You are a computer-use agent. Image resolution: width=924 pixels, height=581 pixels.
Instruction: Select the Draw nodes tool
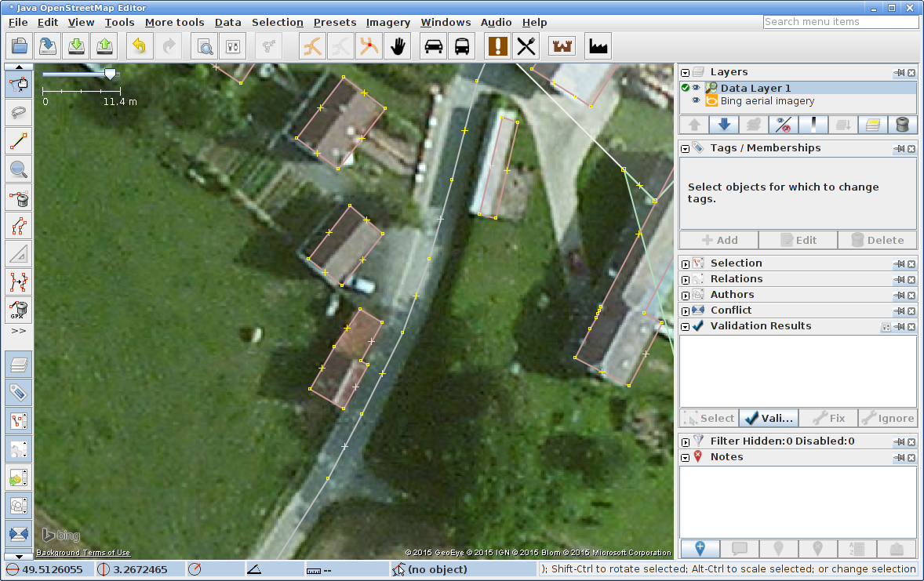[19, 141]
